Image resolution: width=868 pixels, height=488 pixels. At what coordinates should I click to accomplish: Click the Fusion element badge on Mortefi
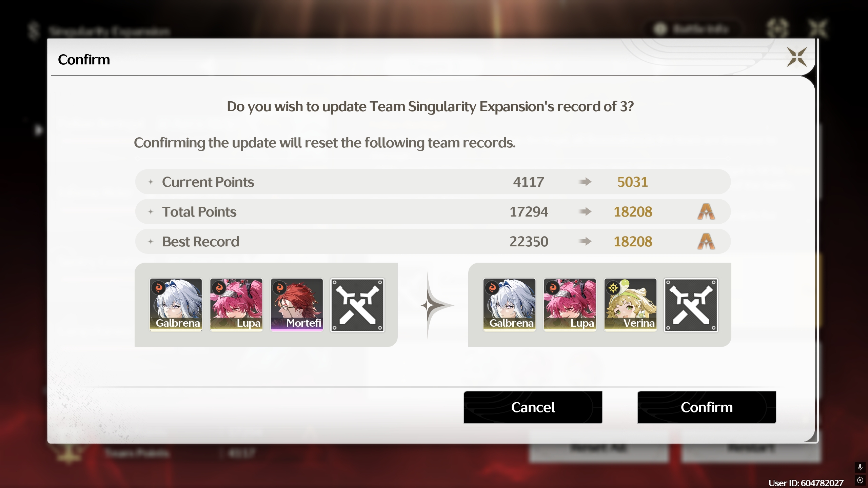280,288
